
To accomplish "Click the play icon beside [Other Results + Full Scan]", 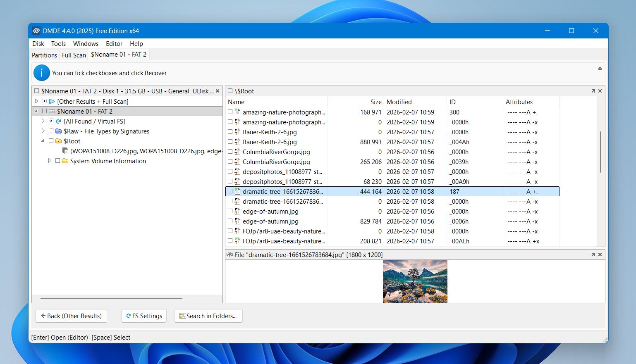I will click(x=52, y=101).
